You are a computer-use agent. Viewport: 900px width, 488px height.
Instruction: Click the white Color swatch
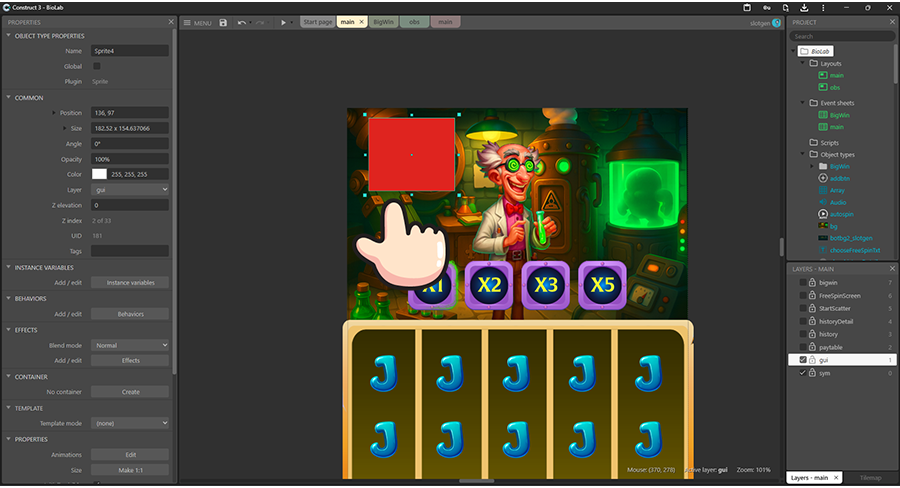pos(99,174)
